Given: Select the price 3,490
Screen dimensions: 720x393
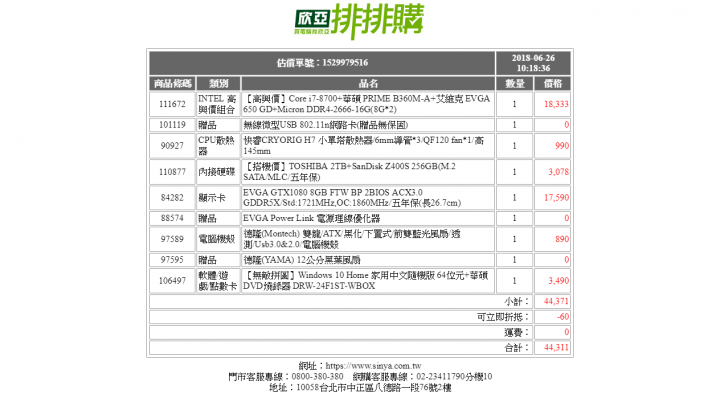Looking at the screenshot, I should click(558, 281).
